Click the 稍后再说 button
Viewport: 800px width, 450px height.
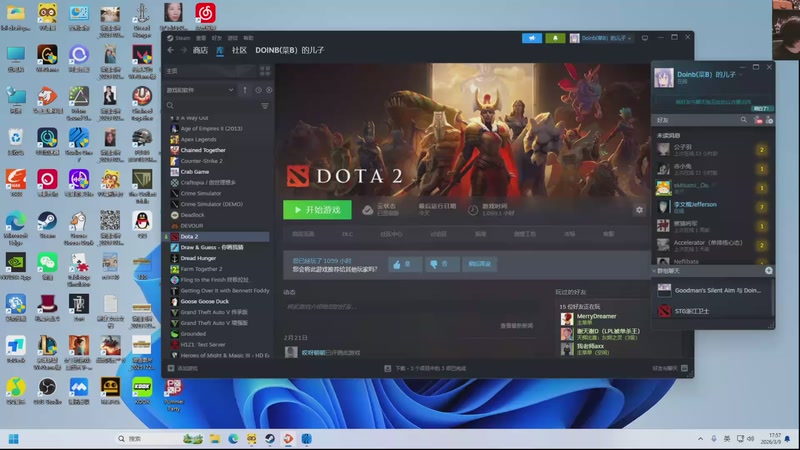[x=480, y=264]
